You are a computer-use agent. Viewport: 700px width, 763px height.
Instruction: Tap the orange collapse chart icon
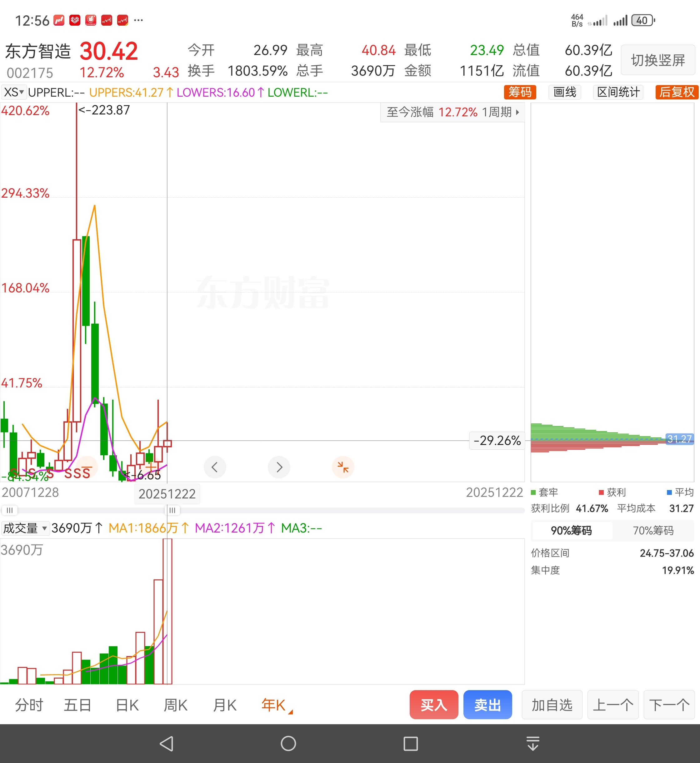point(343,467)
